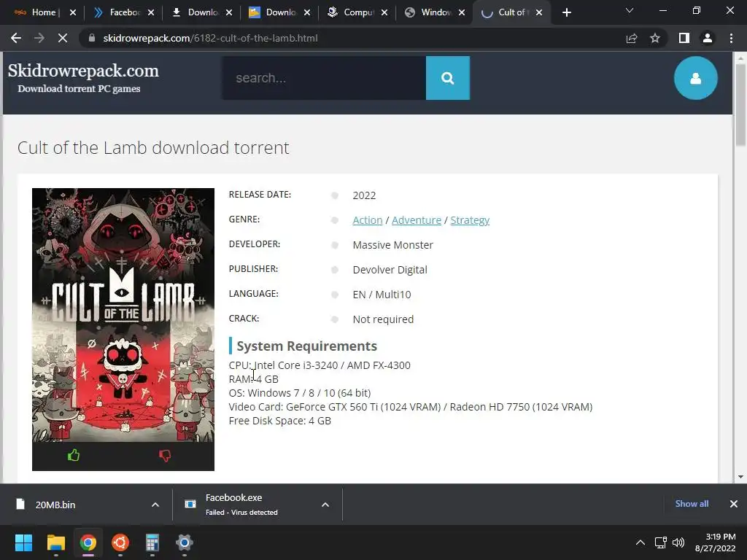
Task: Open Chrome three-dot menu
Action: point(731,38)
